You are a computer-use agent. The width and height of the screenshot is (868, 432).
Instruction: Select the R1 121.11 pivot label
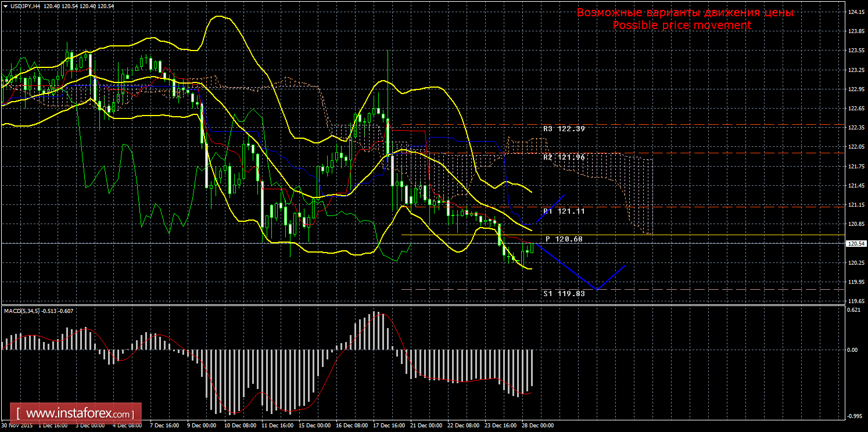(564, 211)
